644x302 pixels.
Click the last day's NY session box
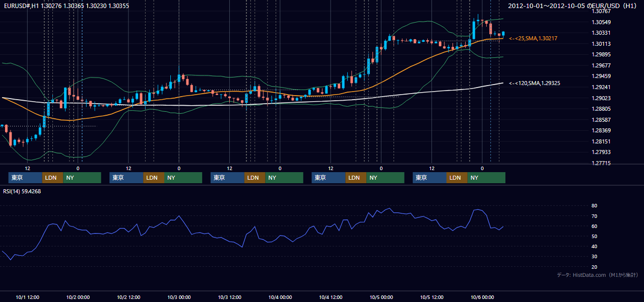[486, 178]
